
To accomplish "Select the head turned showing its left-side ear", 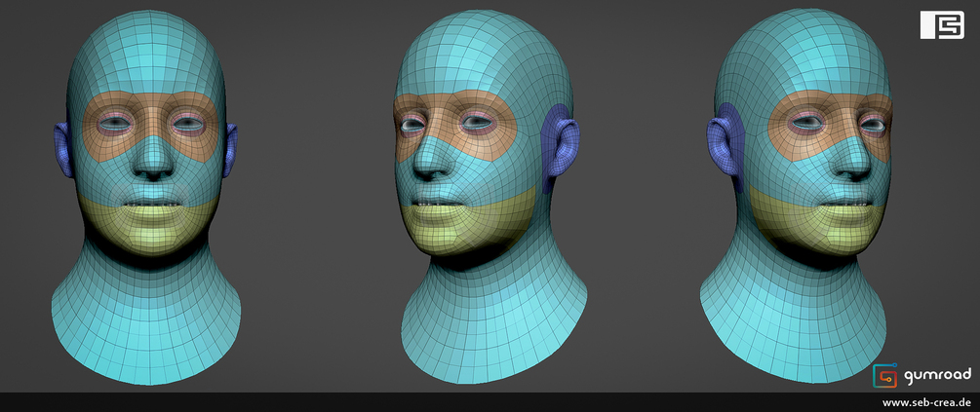I will click(797, 197).
